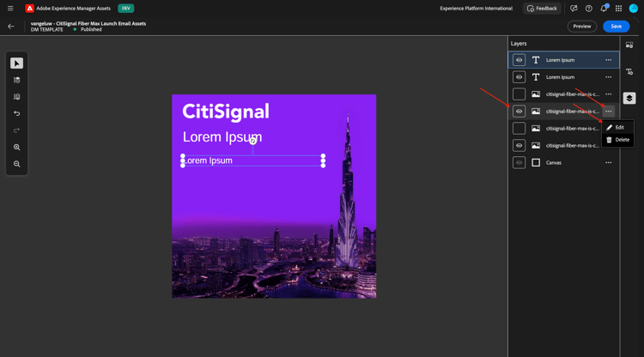Go back using the left arrow

click(11, 27)
